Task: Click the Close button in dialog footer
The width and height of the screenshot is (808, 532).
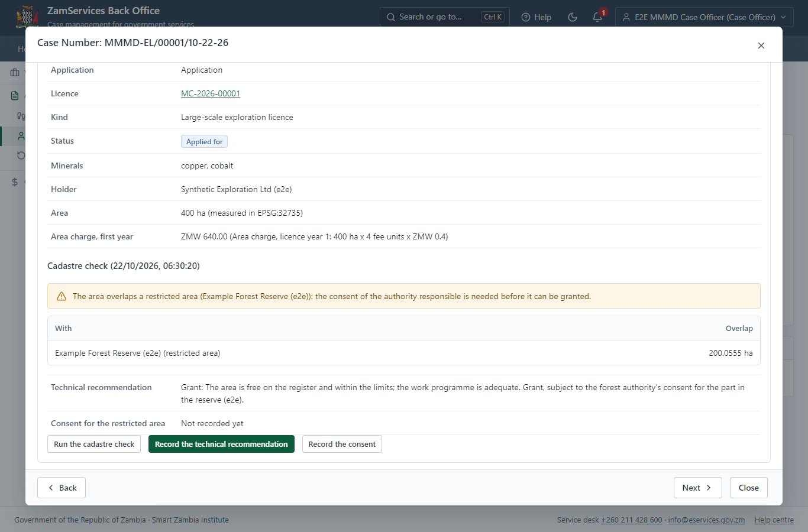Action: pyautogui.click(x=749, y=488)
